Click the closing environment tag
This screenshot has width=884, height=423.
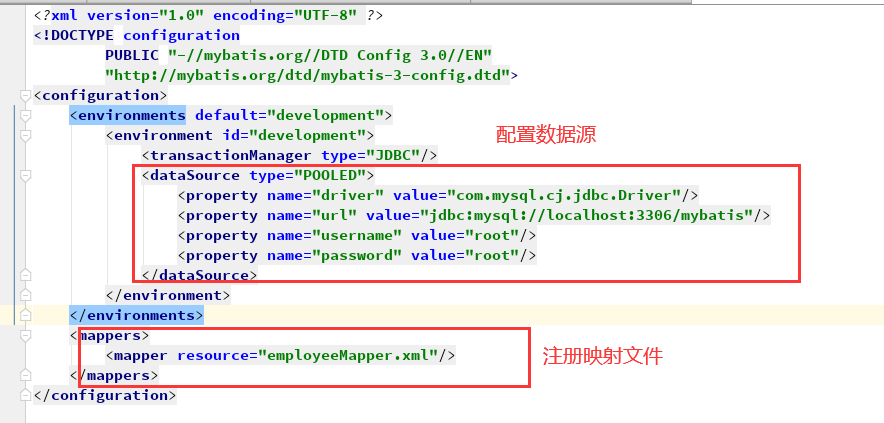click(168, 295)
